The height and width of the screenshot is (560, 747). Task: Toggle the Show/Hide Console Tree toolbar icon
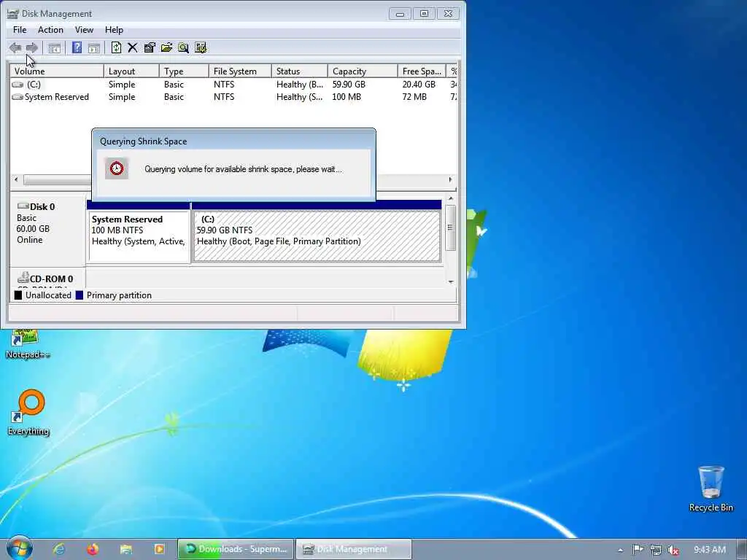pos(54,47)
